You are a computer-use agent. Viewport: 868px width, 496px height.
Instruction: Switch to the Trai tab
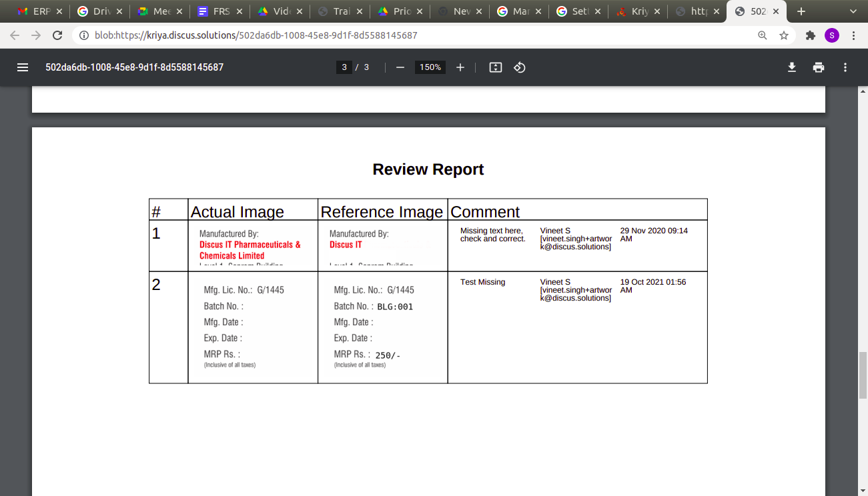(340, 11)
